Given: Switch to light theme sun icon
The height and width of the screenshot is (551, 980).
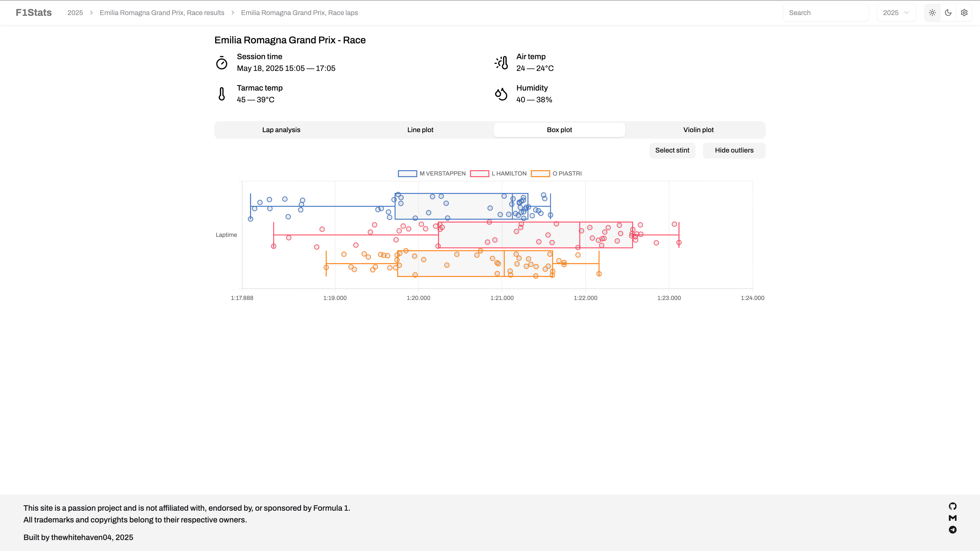Looking at the screenshot, I should [932, 12].
